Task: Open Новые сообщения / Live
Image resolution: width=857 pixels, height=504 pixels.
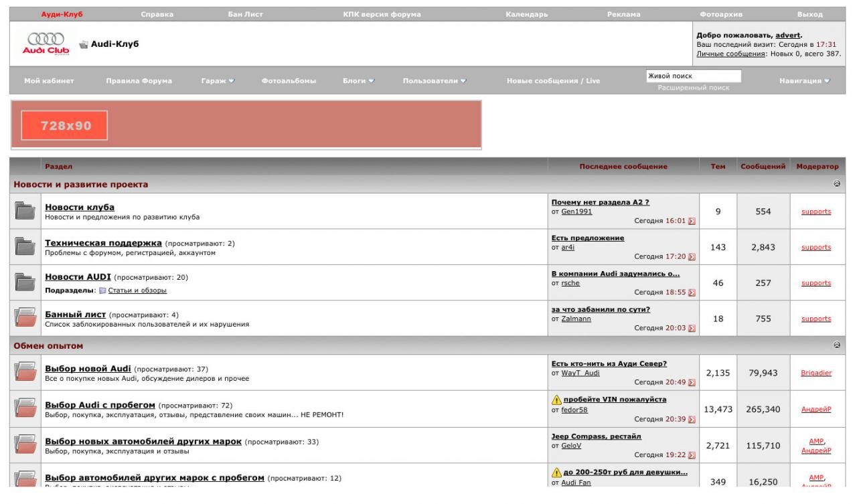Action: click(x=554, y=81)
